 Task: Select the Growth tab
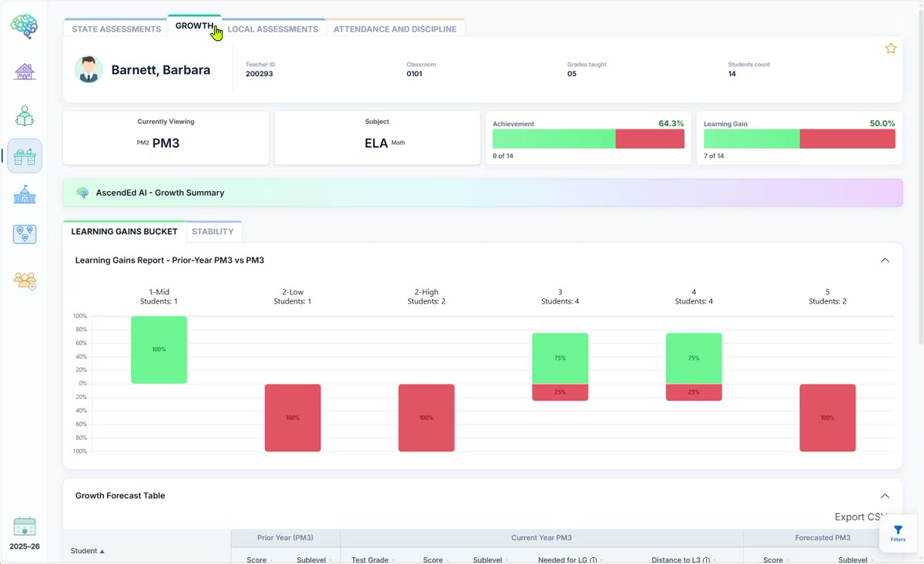point(194,26)
